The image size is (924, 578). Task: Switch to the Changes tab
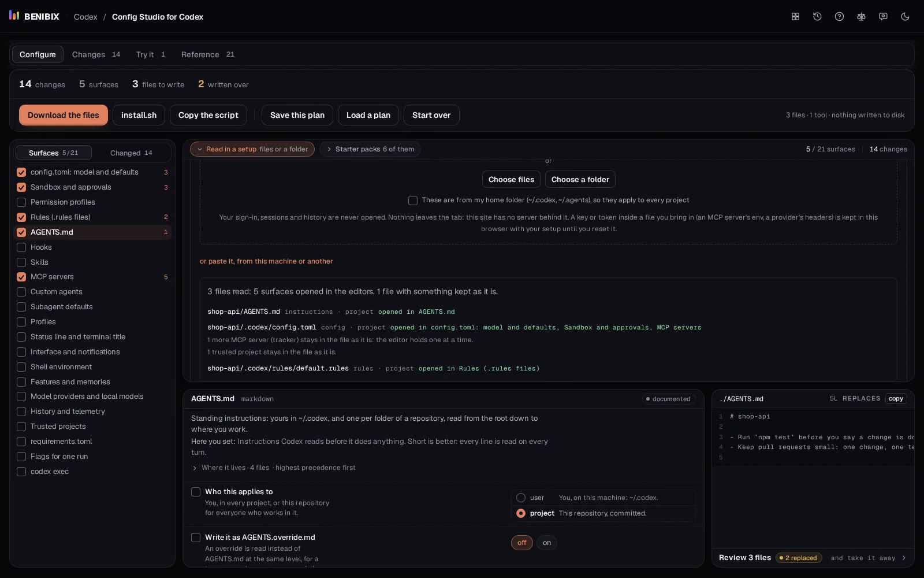[96, 54]
